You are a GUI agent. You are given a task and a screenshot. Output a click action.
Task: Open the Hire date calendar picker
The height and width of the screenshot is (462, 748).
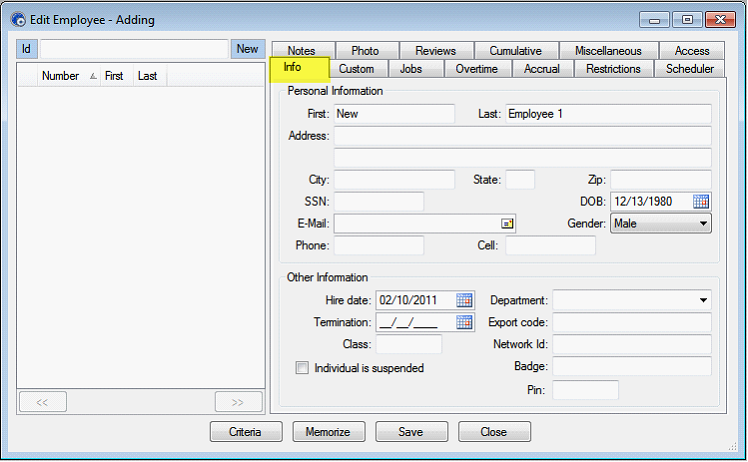point(464,300)
